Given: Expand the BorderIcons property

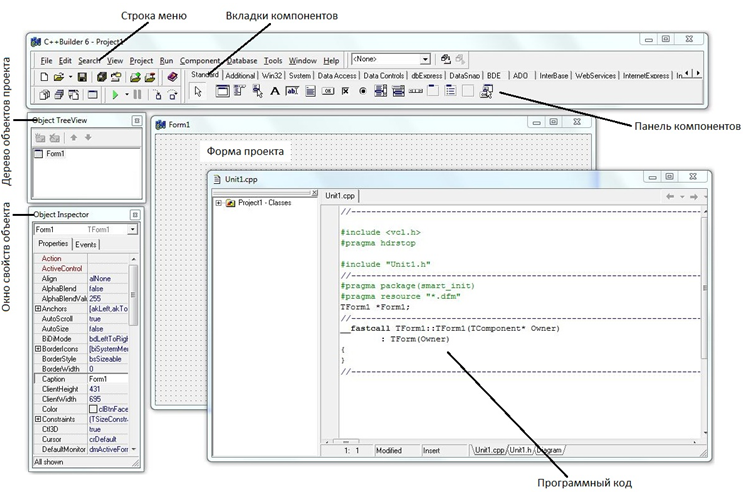Looking at the screenshot, I should coord(38,349).
